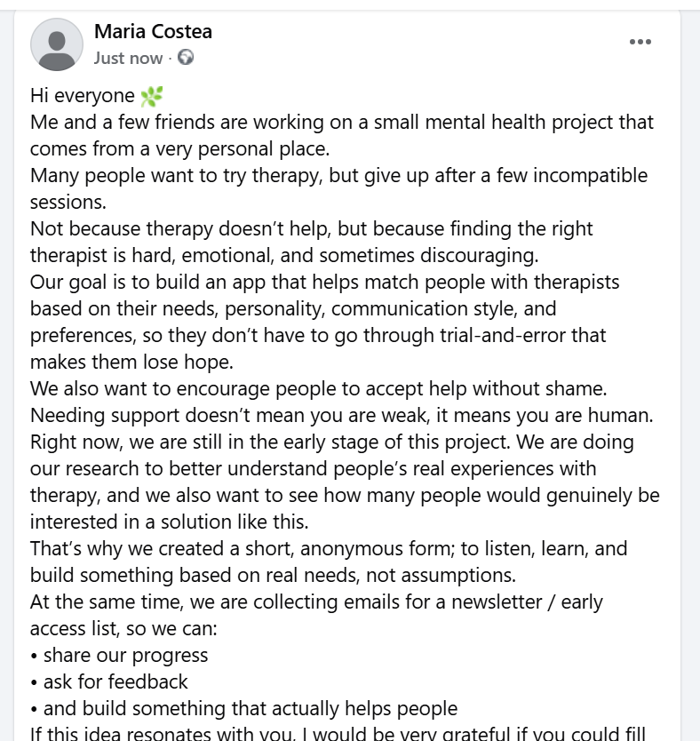Click the sentence starting "Many people want to try therapy"
This screenshot has height=741, width=700.
click(x=338, y=176)
